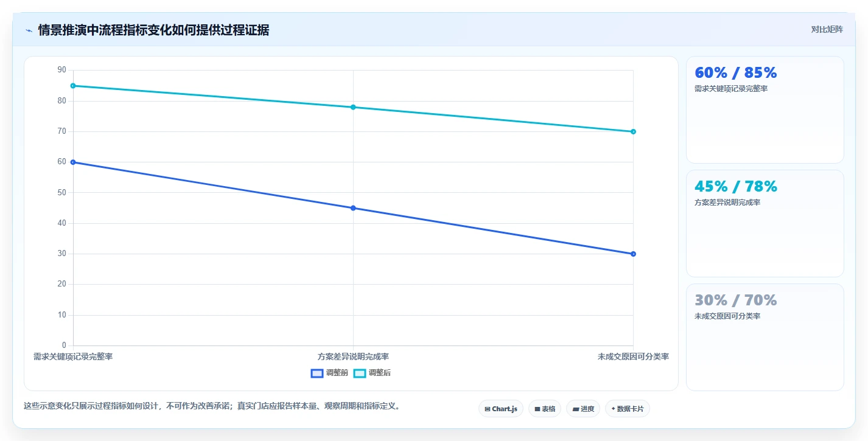
Task: Click the x-axis label 方案差异说明完成率
Action: point(353,357)
